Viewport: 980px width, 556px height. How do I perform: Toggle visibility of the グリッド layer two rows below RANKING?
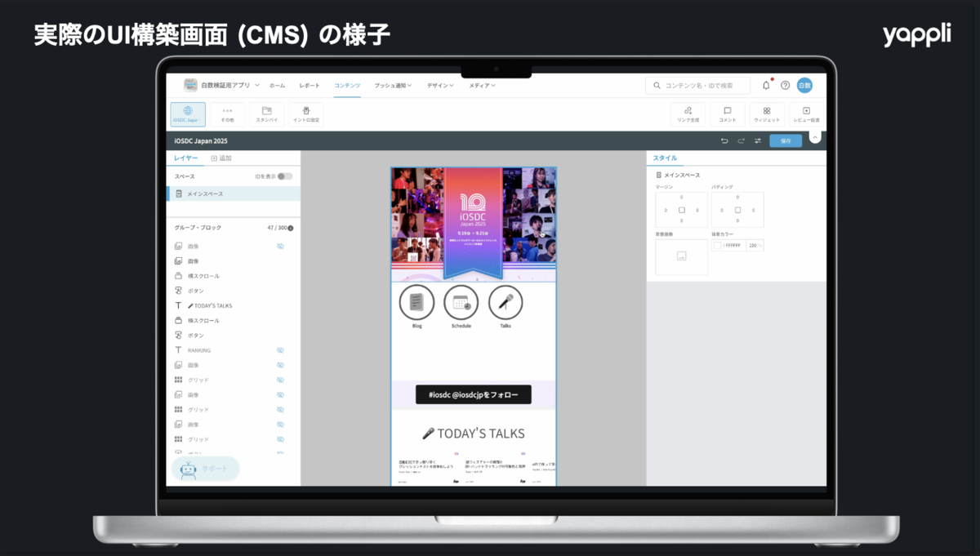point(280,380)
